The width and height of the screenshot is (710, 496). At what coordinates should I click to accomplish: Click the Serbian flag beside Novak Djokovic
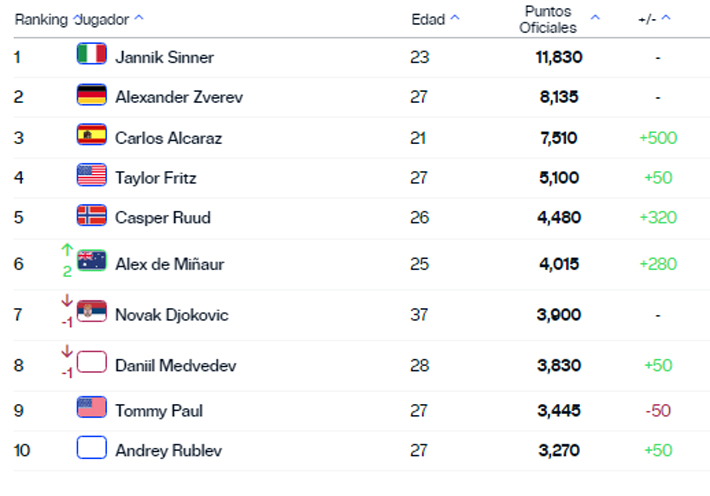click(x=91, y=313)
